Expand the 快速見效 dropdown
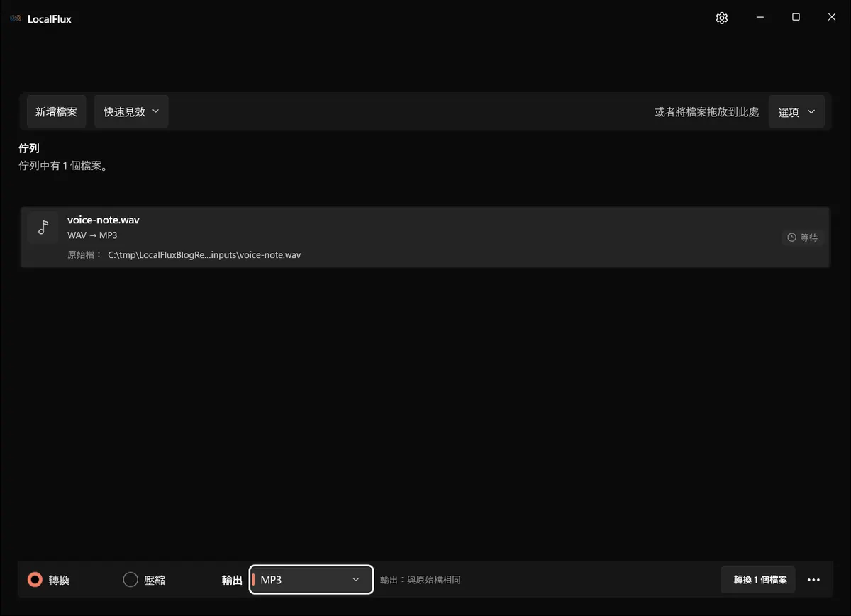The height and width of the screenshot is (616, 851). (131, 112)
